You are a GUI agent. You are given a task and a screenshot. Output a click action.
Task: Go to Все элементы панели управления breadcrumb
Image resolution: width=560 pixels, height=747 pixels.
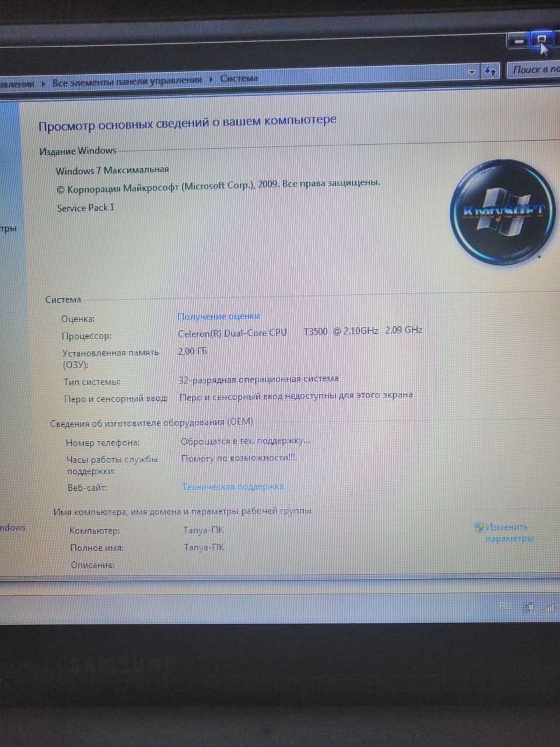[127, 81]
